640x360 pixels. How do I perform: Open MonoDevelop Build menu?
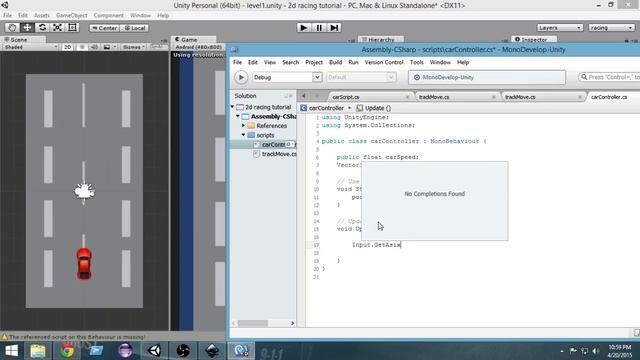tap(336, 62)
